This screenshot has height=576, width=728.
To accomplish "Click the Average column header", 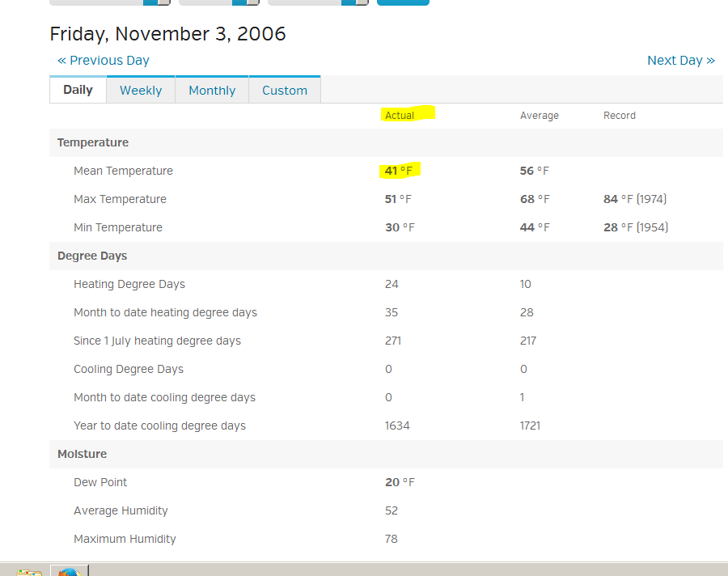I will (539, 116).
